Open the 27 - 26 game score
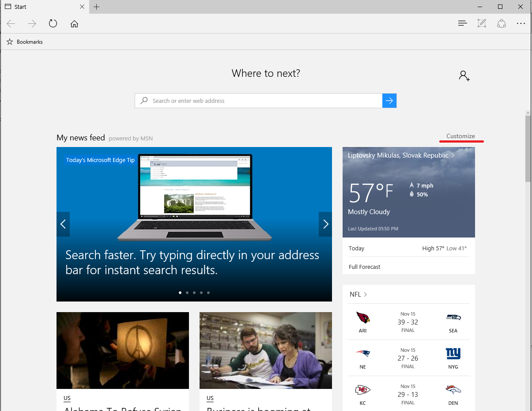The image size is (532, 411). pos(408,358)
